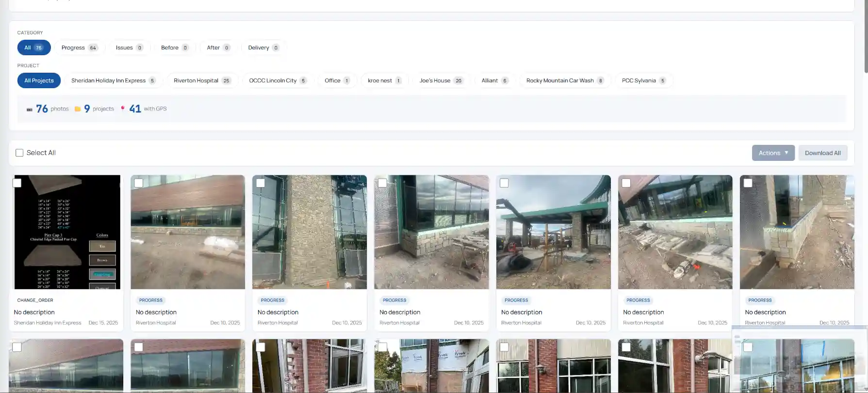Tick checkbox on first bottom-row photo
This screenshot has height=393, width=868.
pos(17,347)
